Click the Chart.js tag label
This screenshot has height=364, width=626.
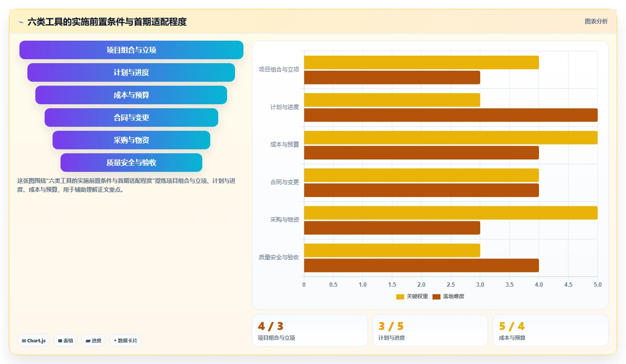tap(36, 341)
